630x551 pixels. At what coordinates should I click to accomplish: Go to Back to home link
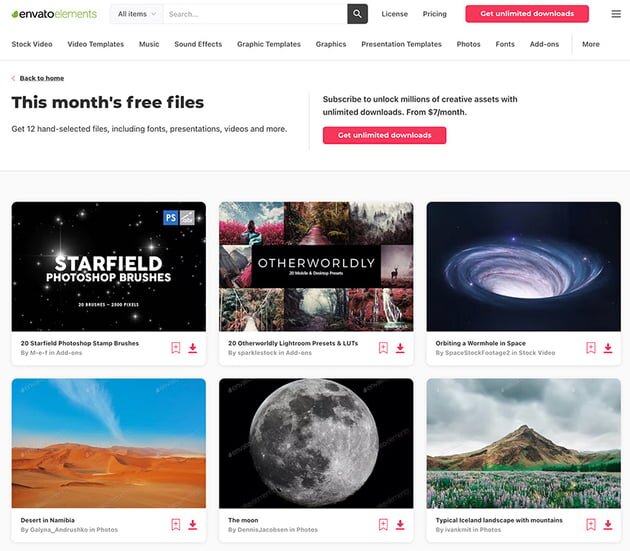click(42, 78)
